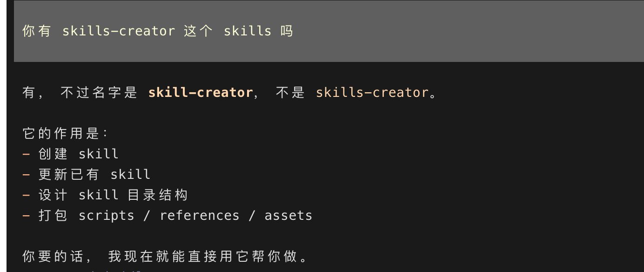Image resolution: width=644 pixels, height=272 pixels.
Task: Click the slash between "scripts" and "references"
Action: (147, 216)
